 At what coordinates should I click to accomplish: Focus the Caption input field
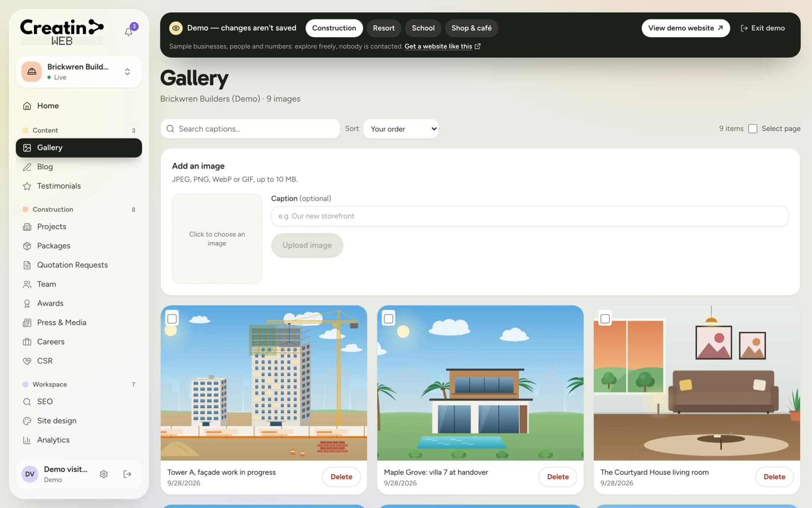click(530, 216)
